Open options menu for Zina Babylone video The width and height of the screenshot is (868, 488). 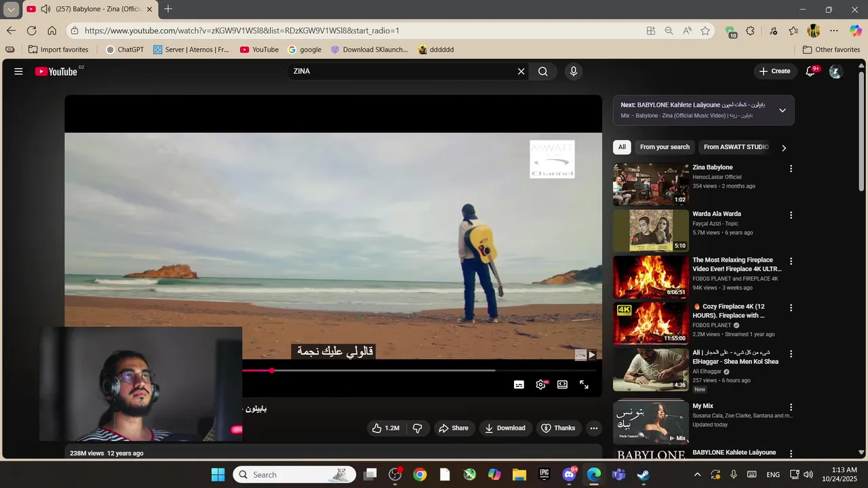791,169
